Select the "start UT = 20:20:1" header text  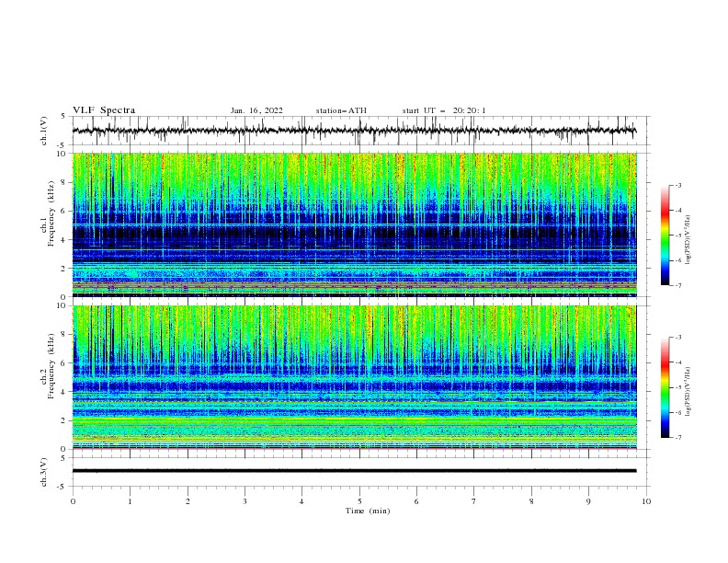[x=444, y=110]
